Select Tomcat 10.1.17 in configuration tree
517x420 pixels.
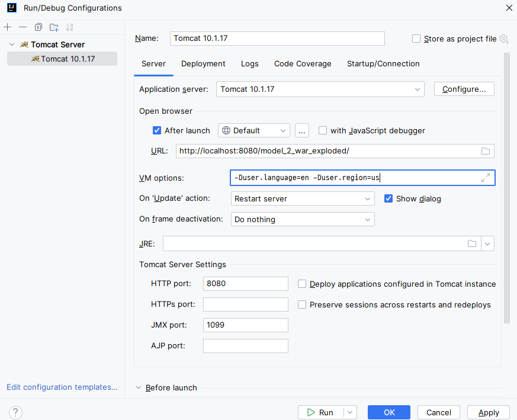click(x=62, y=59)
